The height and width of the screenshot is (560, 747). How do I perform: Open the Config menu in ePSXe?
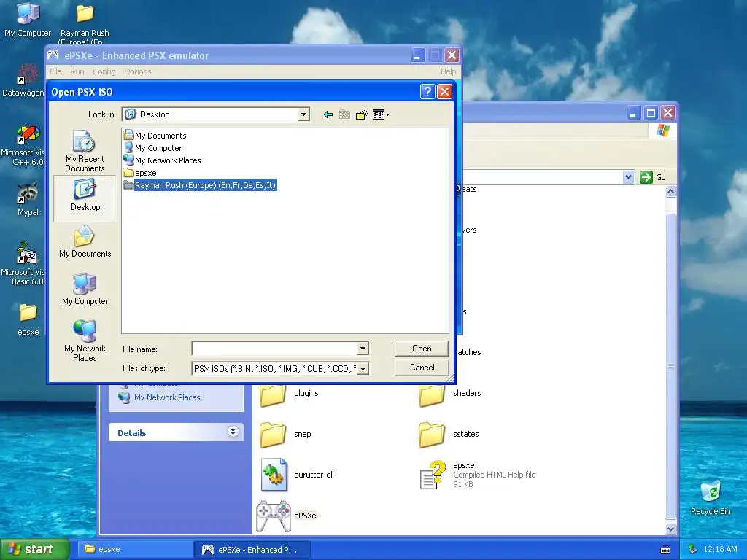(x=104, y=71)
